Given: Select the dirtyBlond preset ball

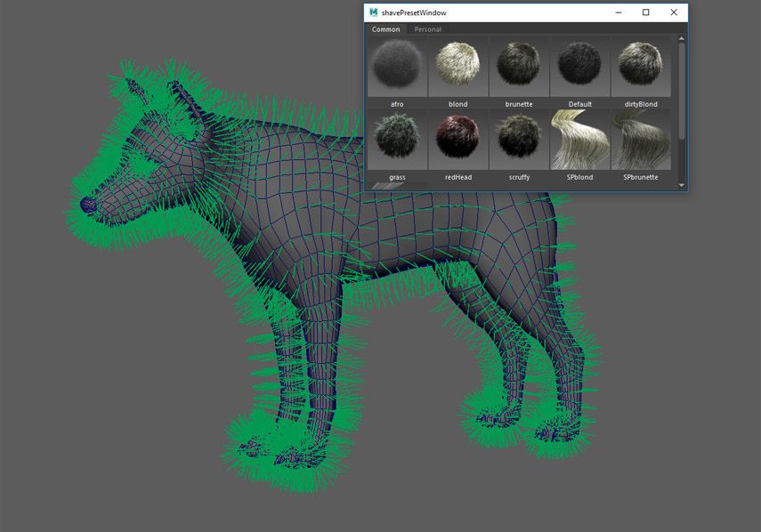Looking at the screenshot, I should (641, 67).
